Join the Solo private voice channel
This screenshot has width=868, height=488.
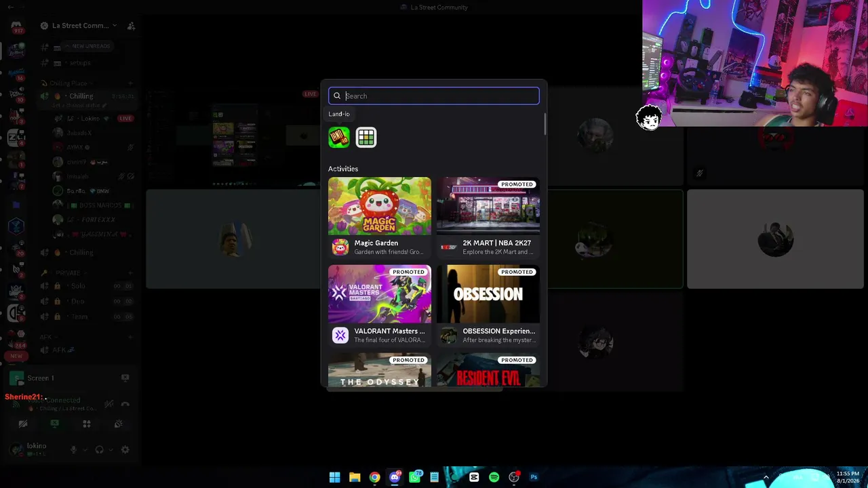click(87, 286)
